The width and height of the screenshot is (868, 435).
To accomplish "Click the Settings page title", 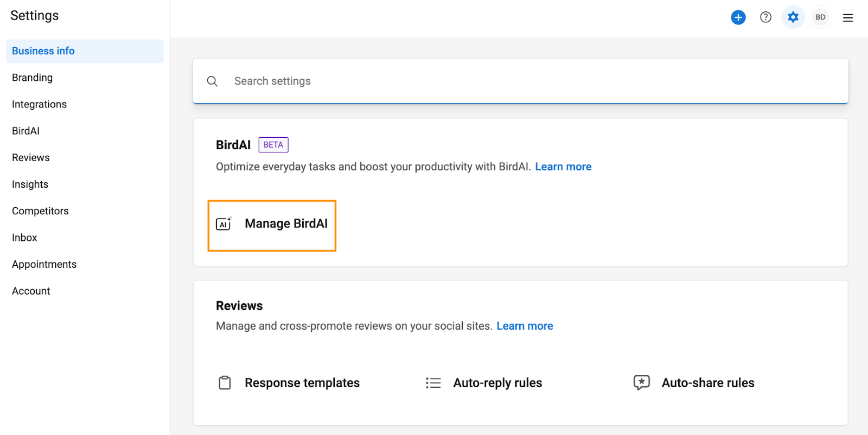I will [x=34, y=16].
